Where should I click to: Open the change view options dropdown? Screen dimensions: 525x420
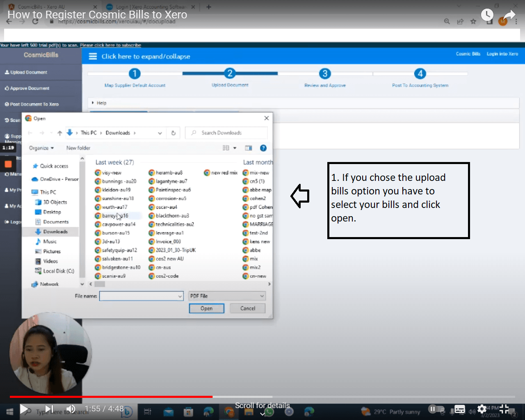coord(235,148)
